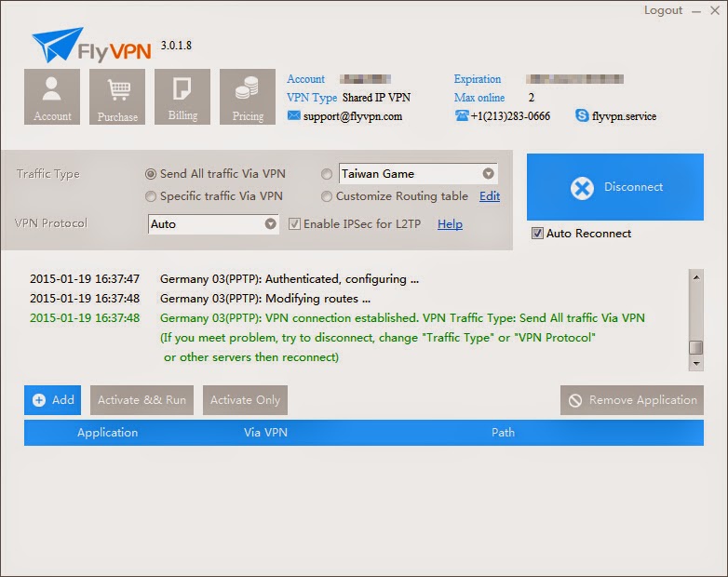Click the telephone icon beside phone number
This screenshot has width=728, height=577.
[462, 115]
